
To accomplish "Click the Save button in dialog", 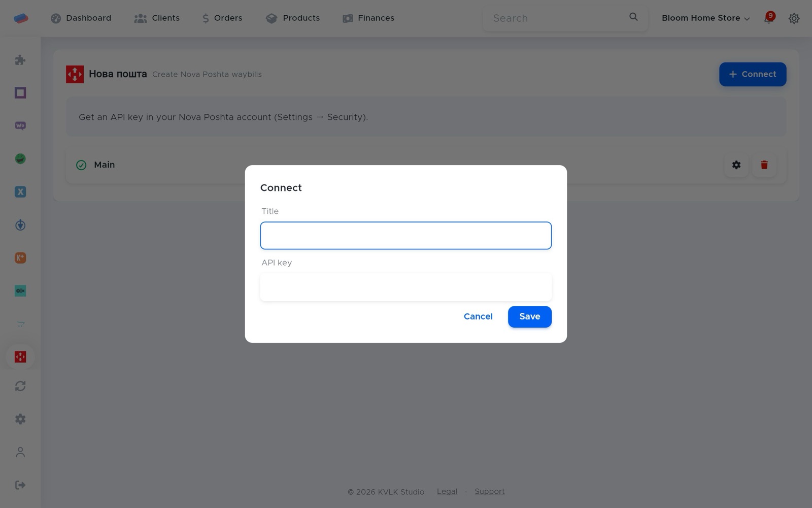I will pos(530,316).
